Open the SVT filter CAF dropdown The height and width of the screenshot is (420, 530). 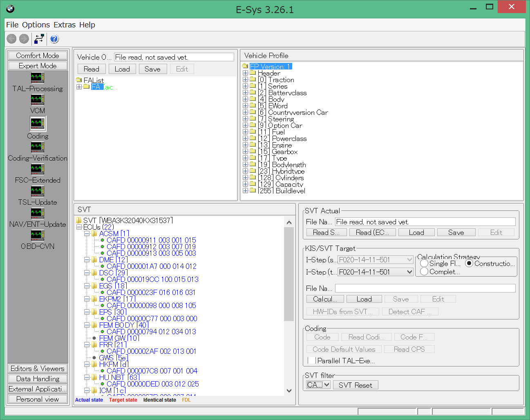pyautogui.click(x=326, y=385)
